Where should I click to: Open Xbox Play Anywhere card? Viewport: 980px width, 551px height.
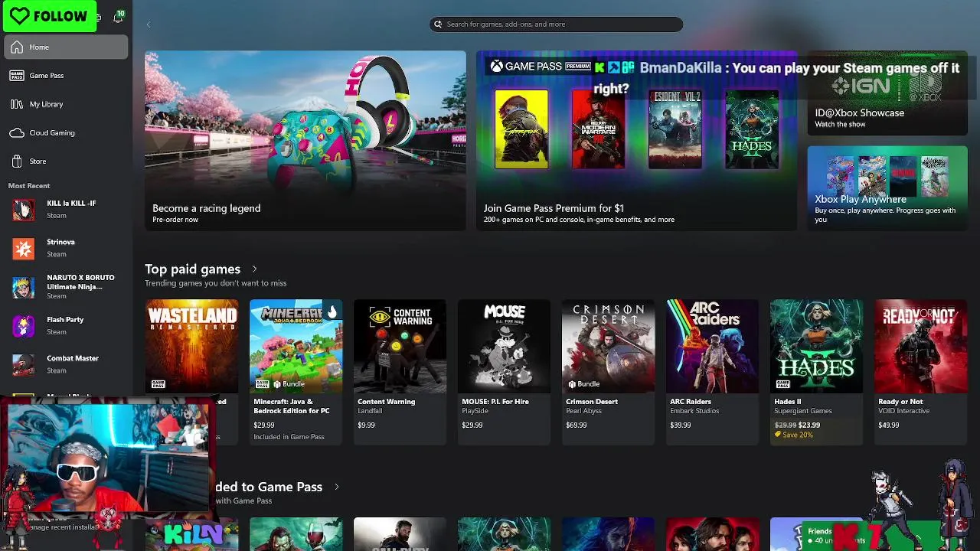pos(887,188)
